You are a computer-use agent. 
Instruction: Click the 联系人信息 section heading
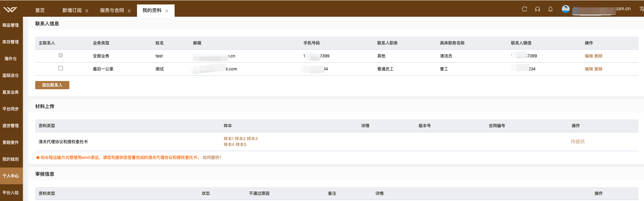click(47, 24)
